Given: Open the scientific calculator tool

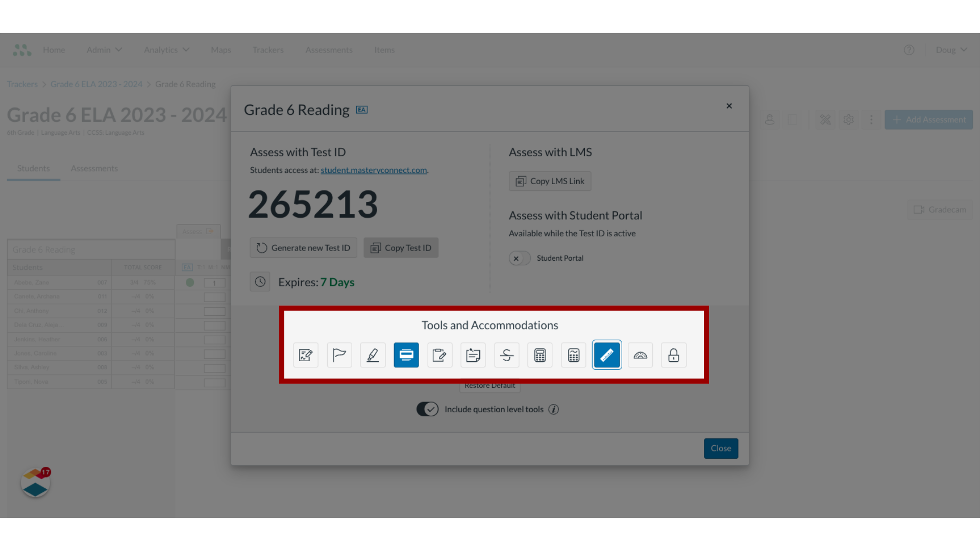Looking at the screenshot, I should (574, 355).
